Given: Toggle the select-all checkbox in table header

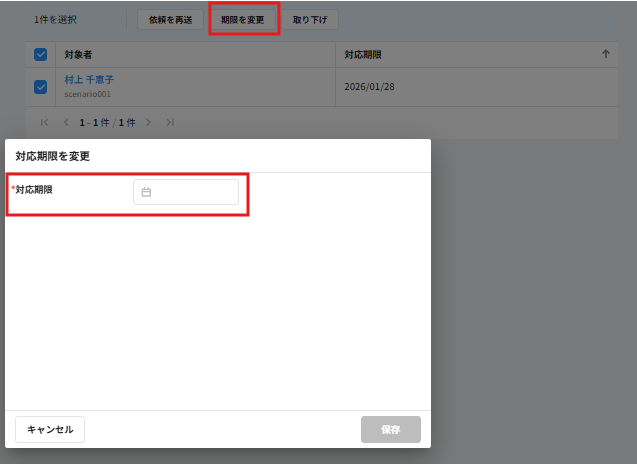Looking at the screenshot, I should 40,54.
